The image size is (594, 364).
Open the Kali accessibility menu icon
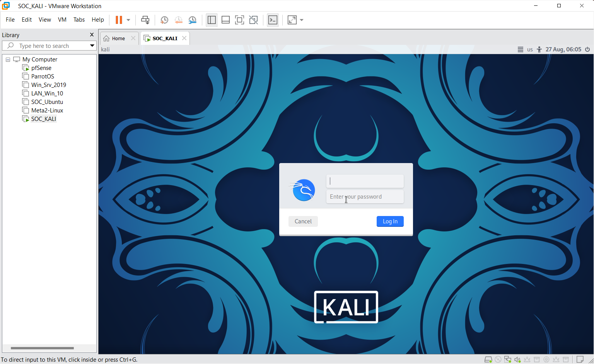click(x=539, y=49)
